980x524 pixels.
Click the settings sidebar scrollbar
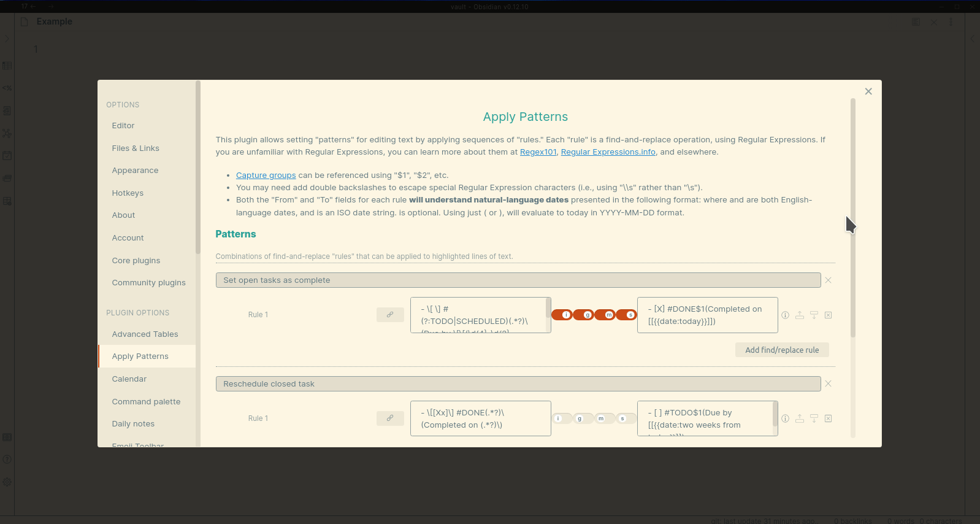[x=197, y=167]
